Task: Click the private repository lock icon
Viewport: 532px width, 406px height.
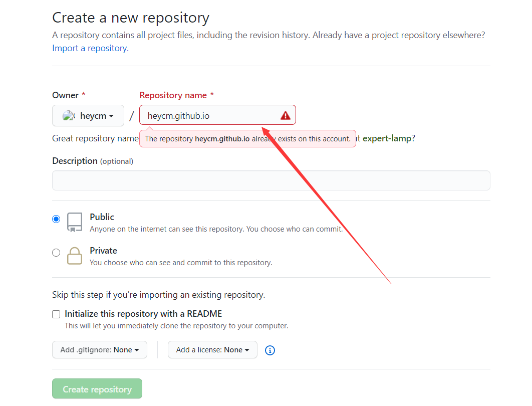Action: [x=75, y=256]
